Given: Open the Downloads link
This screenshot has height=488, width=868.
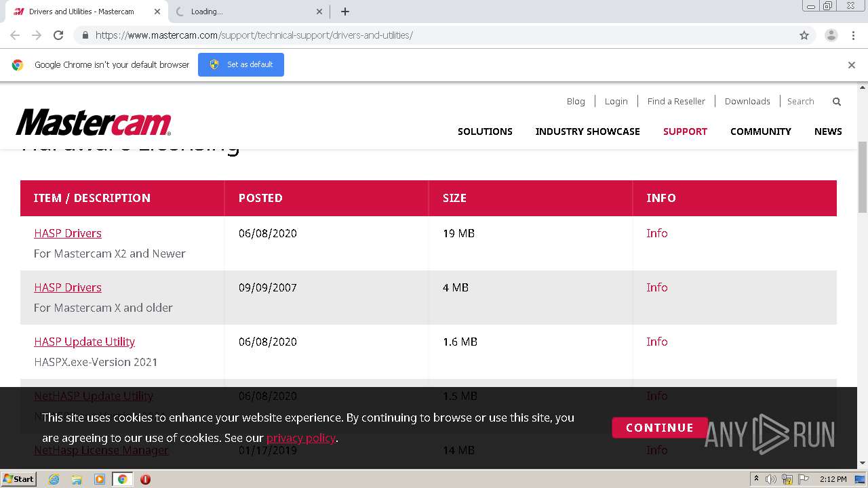Looking at the screenshot, I should (747, 101).
